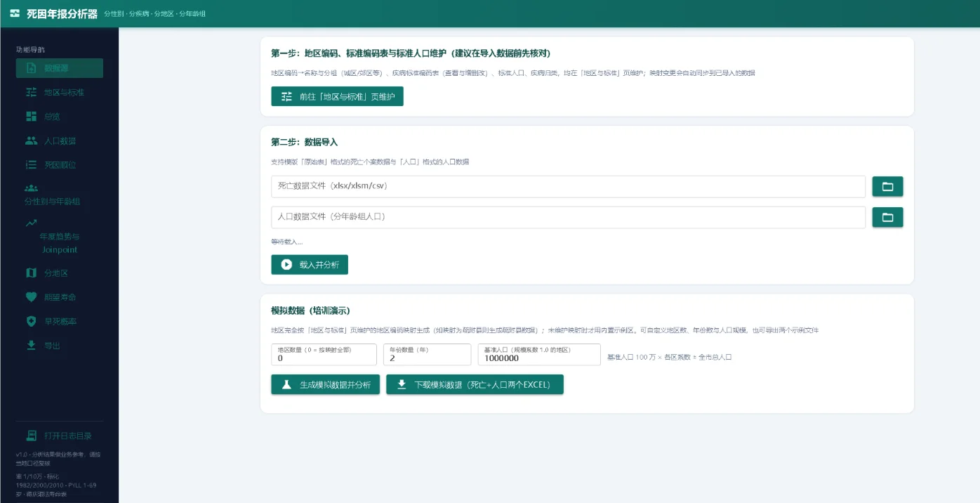Click the 死因年报分析器 app logo icon
Screen dimensions: 980x503
15,13
